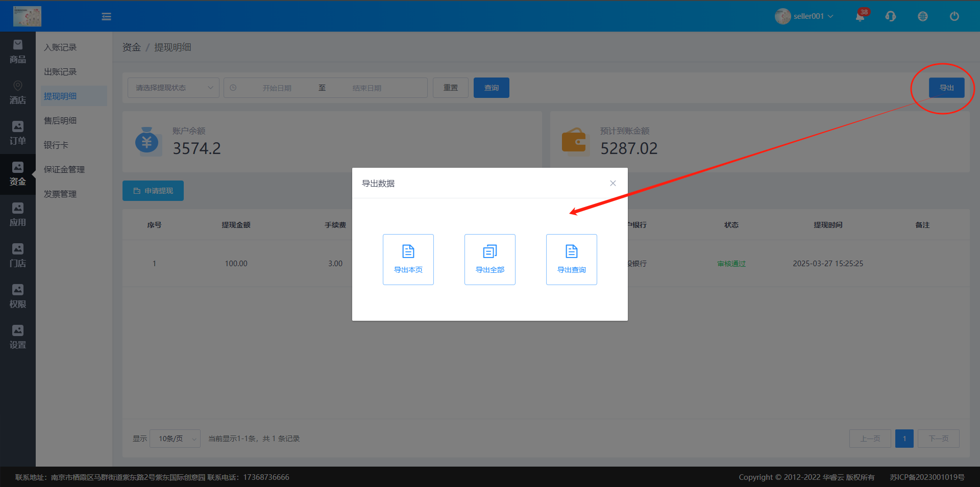The height and width of the screenshot is (487, 980).
Task: Open the language globe icon
Action: (922, 16)
